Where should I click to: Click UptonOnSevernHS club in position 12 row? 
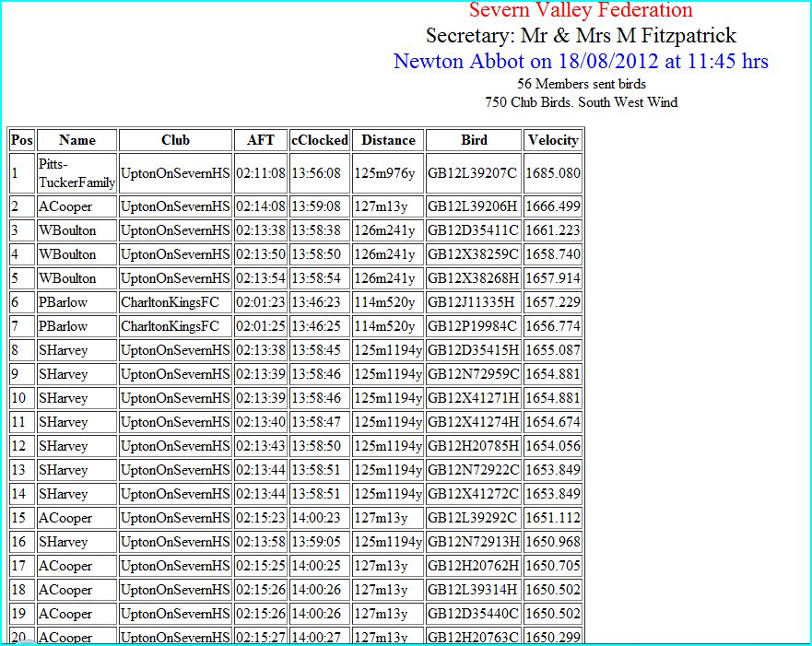[x=175, y=446]
